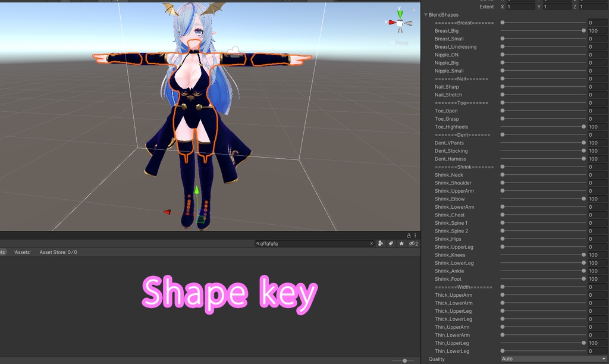Open the Quality dropdown set to Auto
The image size is (609, 364).
point(554,359)
